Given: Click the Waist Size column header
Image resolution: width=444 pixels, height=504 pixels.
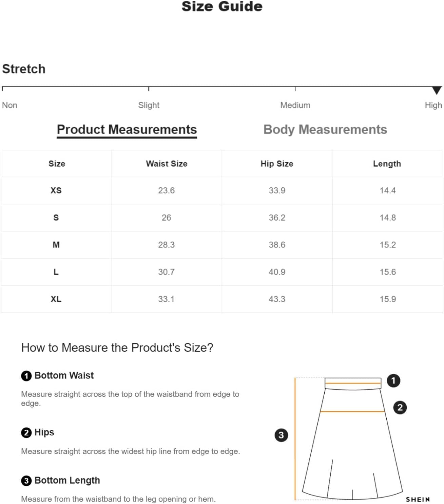Looking at the screenshot, I should click(167, 164).
